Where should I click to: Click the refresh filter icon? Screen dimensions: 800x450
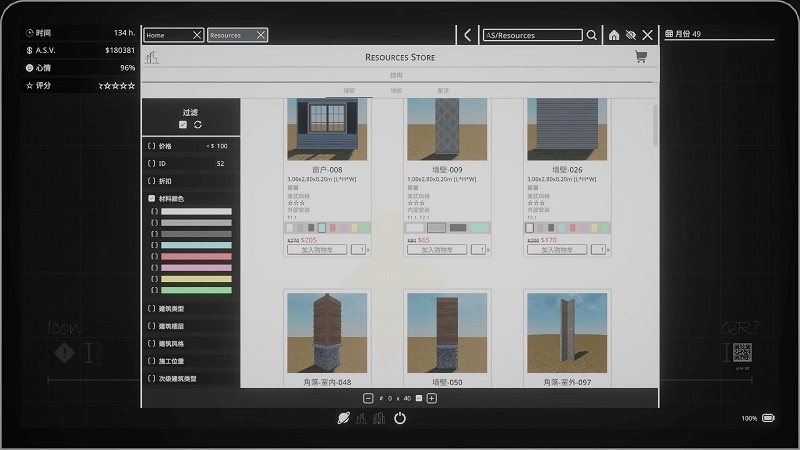[x=198, y=124]
